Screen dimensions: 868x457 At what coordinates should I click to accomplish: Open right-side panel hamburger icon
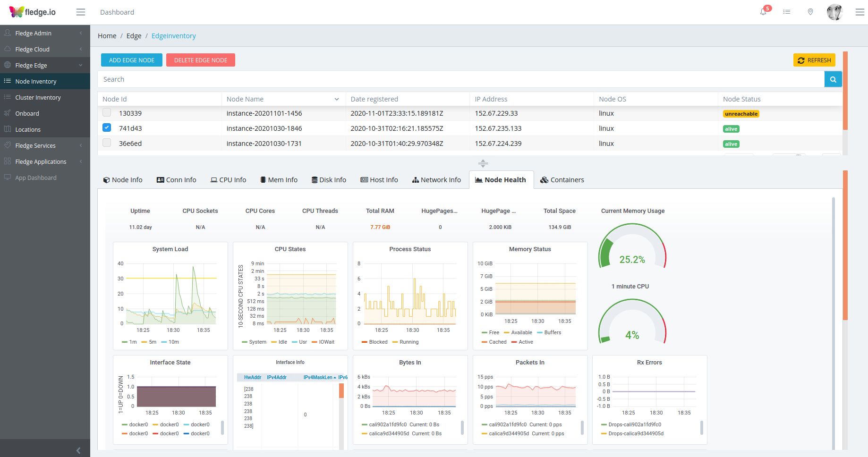(859, 12)
